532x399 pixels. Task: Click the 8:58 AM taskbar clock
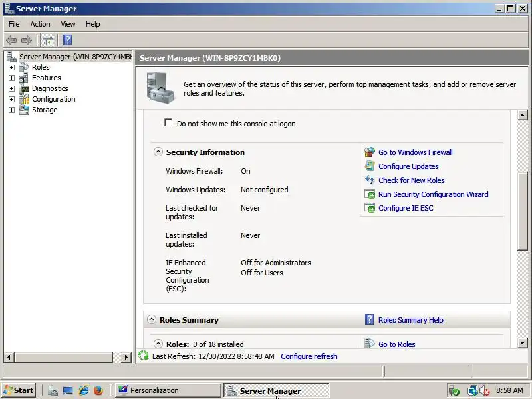click(x=509, y=390)
